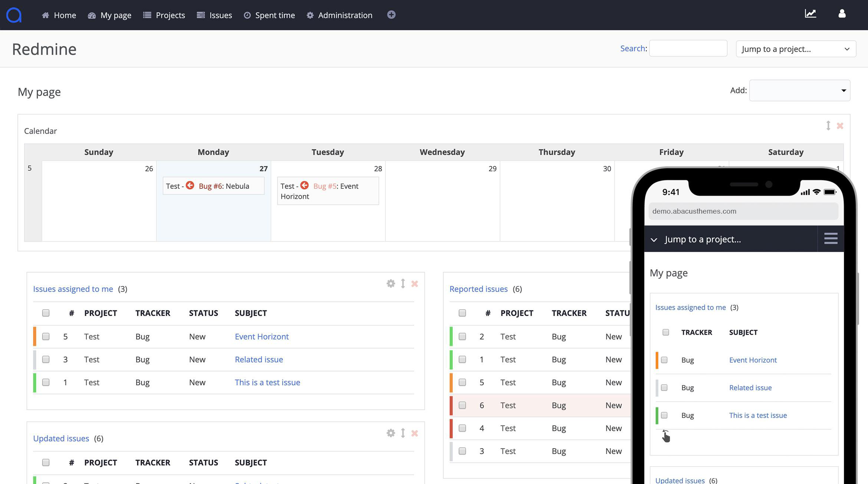868x484 pixels.
Task: Check the box for reported issue 6
Action: [462, 405]
